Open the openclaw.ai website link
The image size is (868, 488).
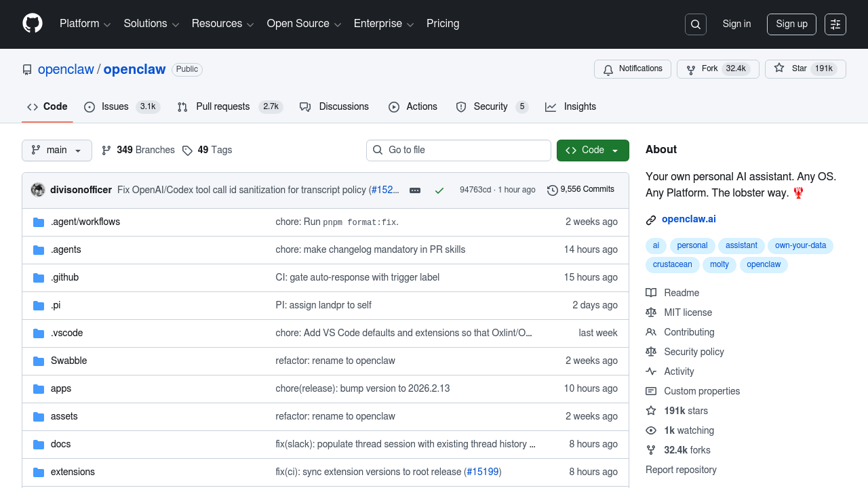coord(688,220)
